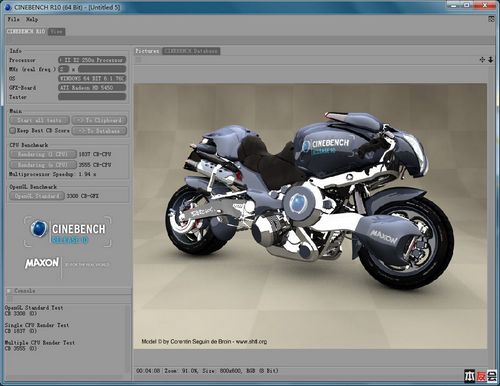Click the layout icon below window controls

click(x=491, y=19)
